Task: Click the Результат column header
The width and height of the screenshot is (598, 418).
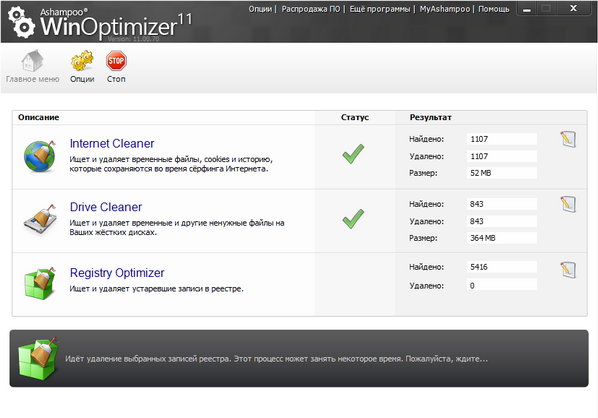Action: pyautogui.click(x=431, y=117)
